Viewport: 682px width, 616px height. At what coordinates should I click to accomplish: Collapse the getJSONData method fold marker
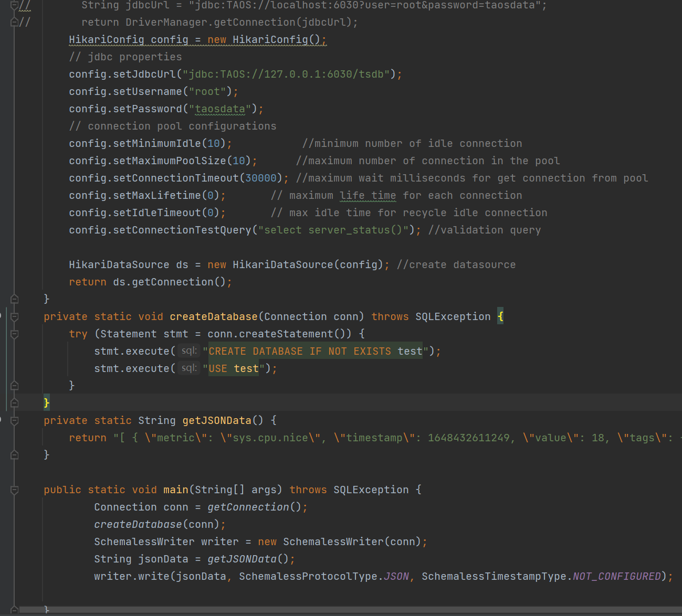click(14, 420)
